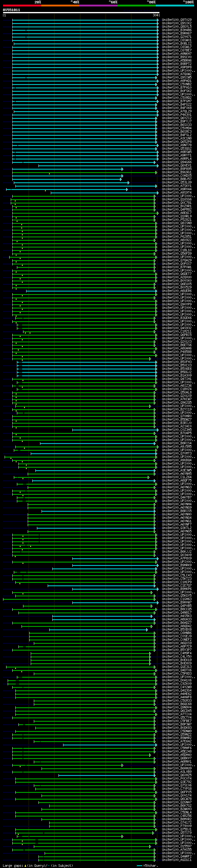Viewport: 197px width, 868px height.
Task: Select subject UniRef100_B9G9G1
Action: pyautogui.click(x=176, y=172)
